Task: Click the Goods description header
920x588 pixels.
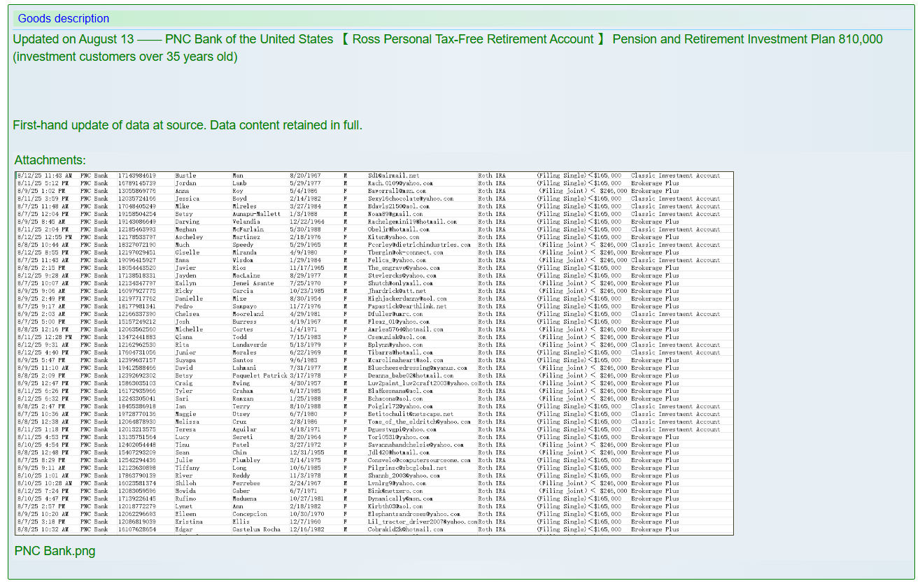Action: click(x=64, y=19)
